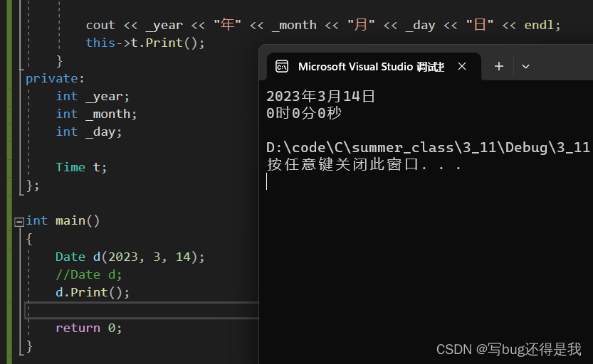Viewport: 593px width, 364px height.
Task: Click the 'int _day;' declaration line
Action: pyautogui.click(x=89, y=132)
